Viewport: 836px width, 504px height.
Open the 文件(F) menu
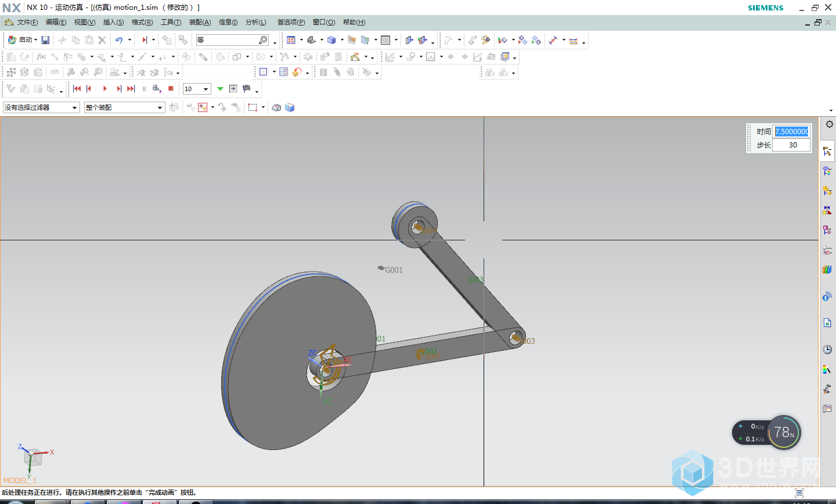click(27, 22)
